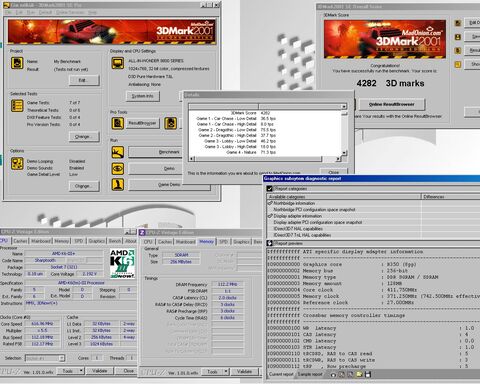Screen dimensions: 480x384
Task: Click the Display and CPU Settings monitor icon
Action: (118, 63)
